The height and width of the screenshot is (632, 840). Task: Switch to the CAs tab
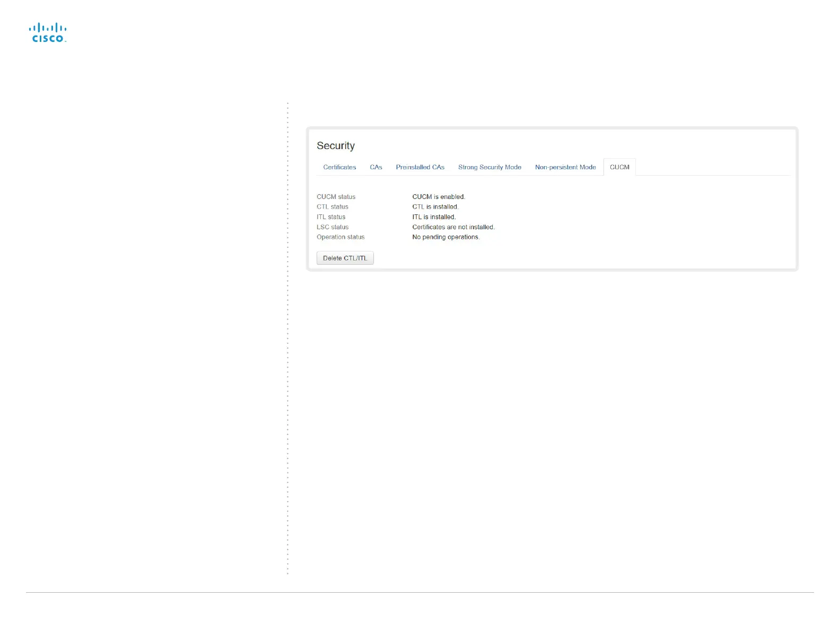pos(376,167)
